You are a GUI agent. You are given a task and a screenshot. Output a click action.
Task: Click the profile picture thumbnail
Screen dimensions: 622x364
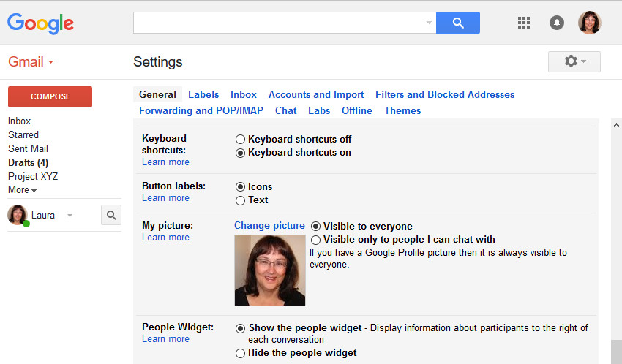pyautogui.click(x=270, y=270)
